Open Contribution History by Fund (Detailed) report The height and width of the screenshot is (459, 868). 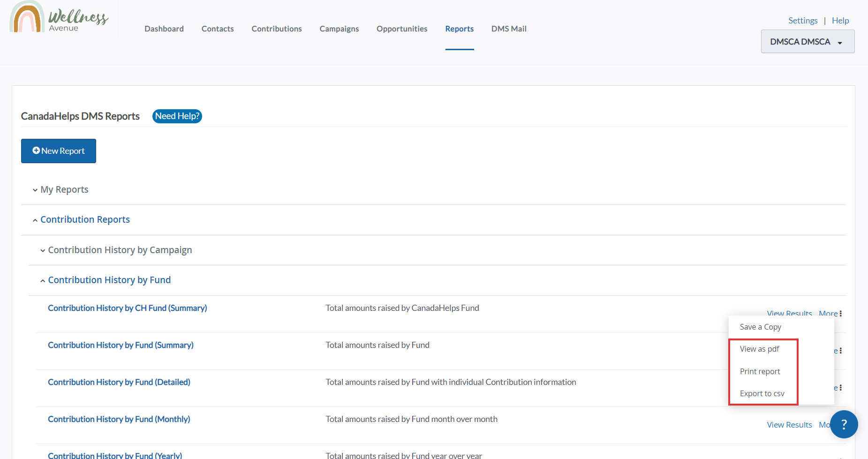tap(119, 382)
